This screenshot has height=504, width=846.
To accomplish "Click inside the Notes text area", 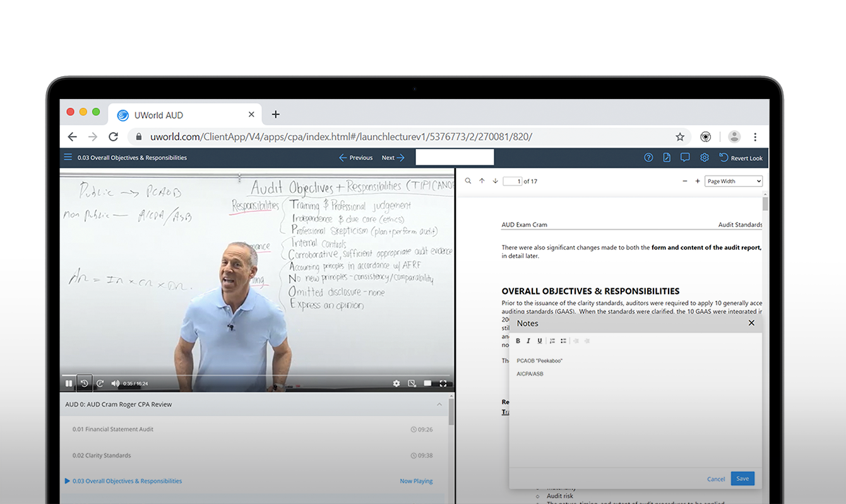I will click(x=635, y=408).
